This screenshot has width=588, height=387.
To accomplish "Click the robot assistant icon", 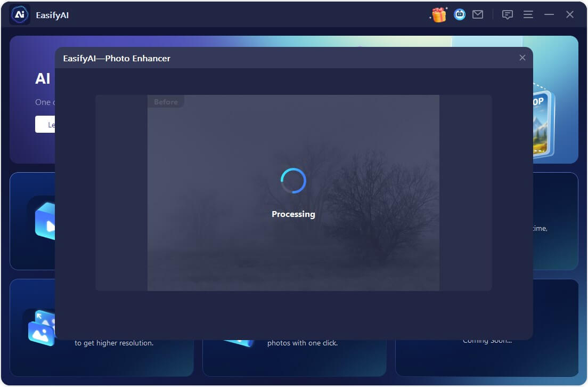I will (459, 14).
